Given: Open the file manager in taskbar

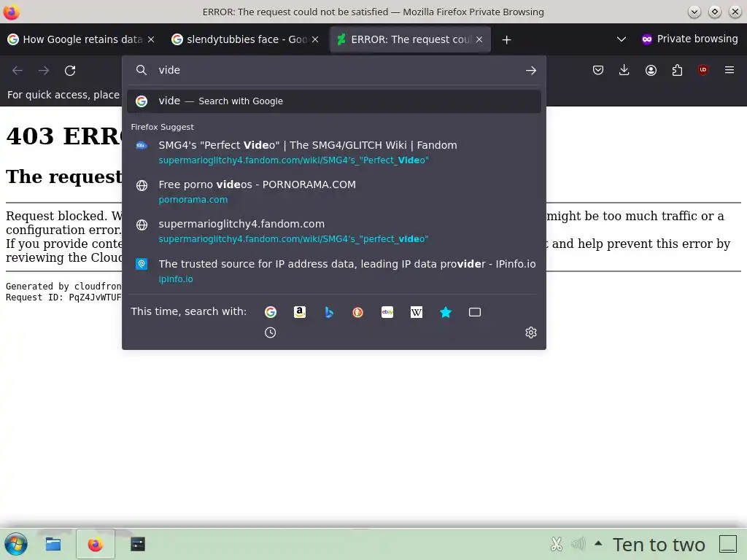Looking at the screenshot, I should [53, 544].
